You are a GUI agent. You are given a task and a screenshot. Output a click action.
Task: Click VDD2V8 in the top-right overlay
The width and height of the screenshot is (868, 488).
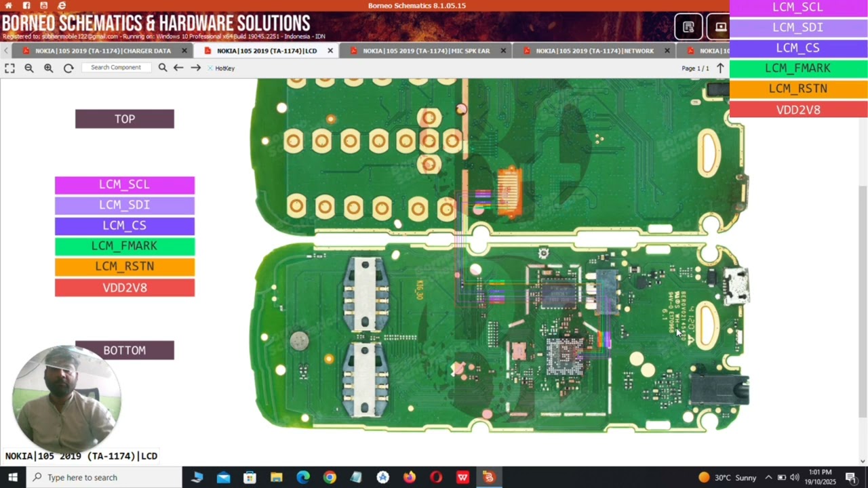798,110
